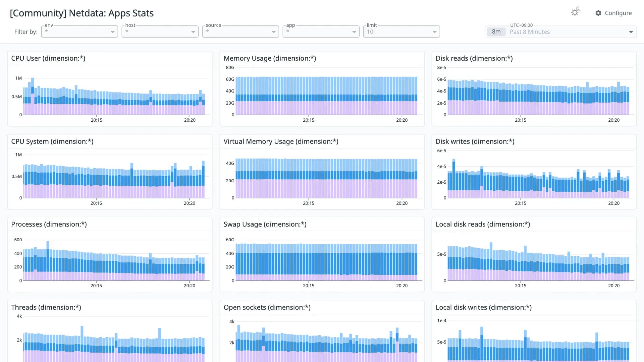Open the Configure dashboard link
644x362 pixels.
613,13
